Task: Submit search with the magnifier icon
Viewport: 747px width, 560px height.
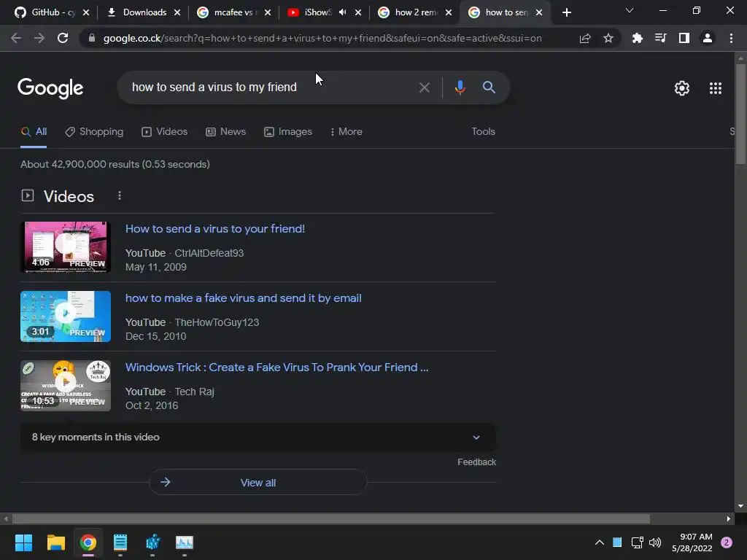Action: coord(489,87)
